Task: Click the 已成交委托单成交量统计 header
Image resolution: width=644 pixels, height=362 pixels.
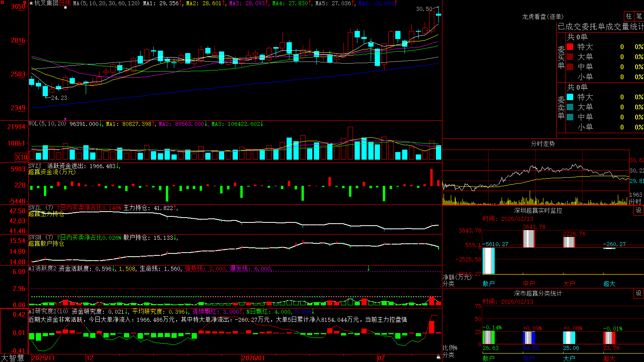Action: click(601, 27)
